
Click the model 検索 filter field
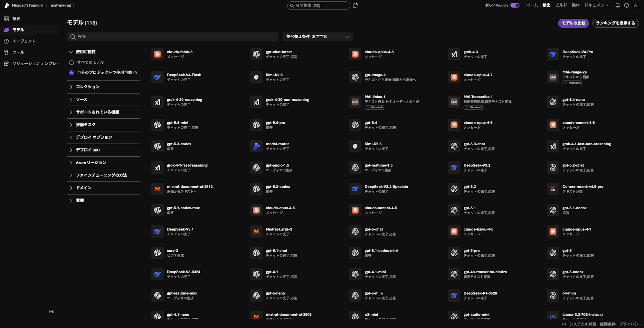(x=173, y=37)
